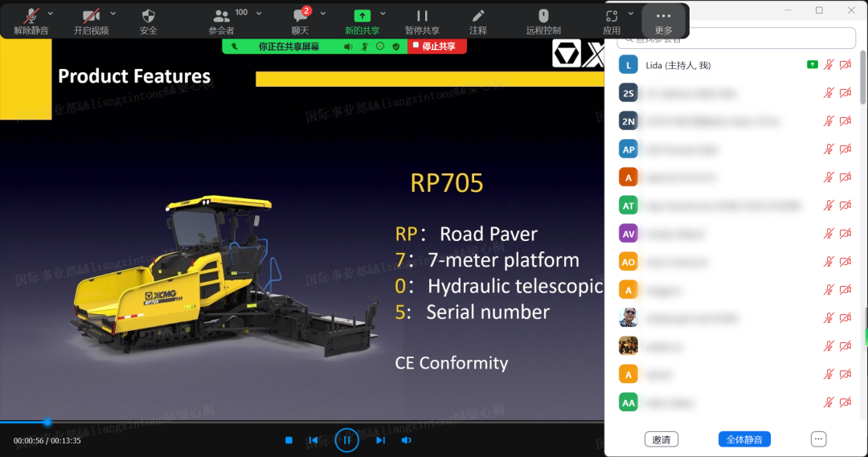Open the three-dot menu in participants panel footer

[818, 439]
